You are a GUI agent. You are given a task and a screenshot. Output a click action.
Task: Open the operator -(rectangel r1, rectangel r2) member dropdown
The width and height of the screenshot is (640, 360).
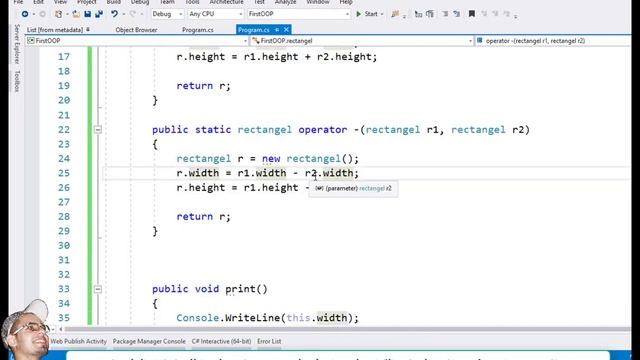point(553,41)
